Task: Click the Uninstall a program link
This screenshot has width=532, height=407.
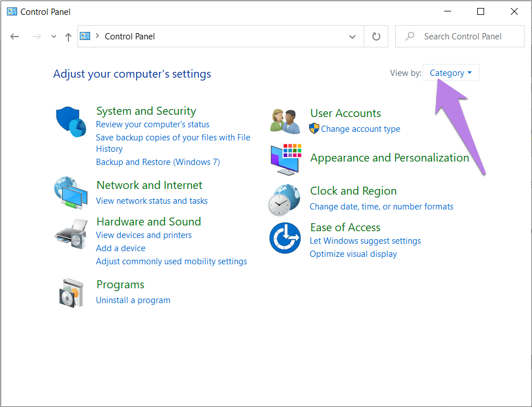Action: (x=133, y=300)
